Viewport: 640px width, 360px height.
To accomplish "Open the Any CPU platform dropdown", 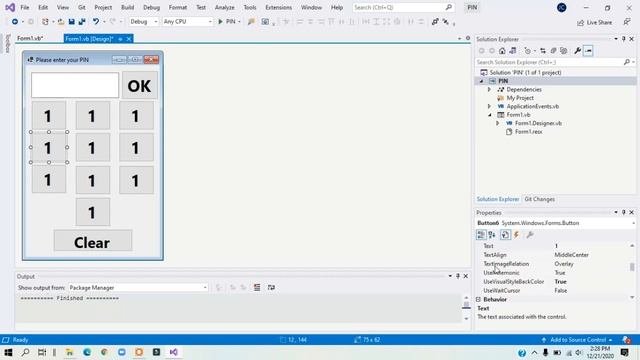I will [187, 22].
